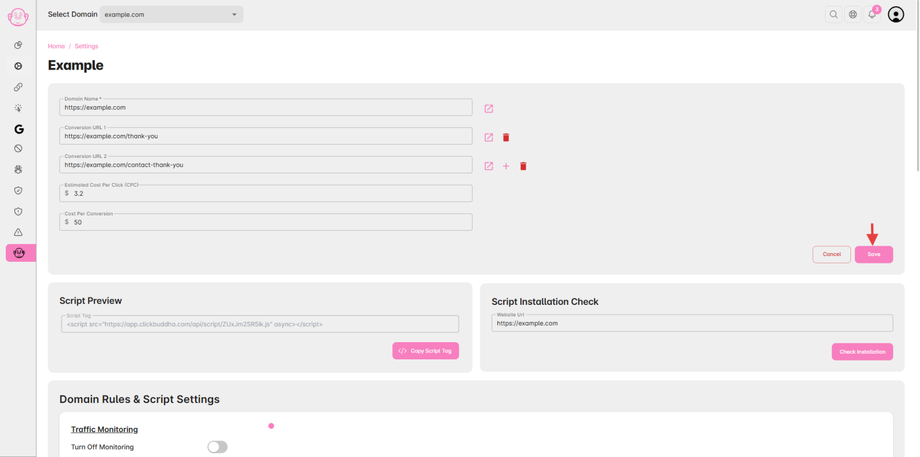This screenshot has height=457, width=920.
Task: Toggle the Turn Off Monitoring switch
Action: [x=217, y=447]
